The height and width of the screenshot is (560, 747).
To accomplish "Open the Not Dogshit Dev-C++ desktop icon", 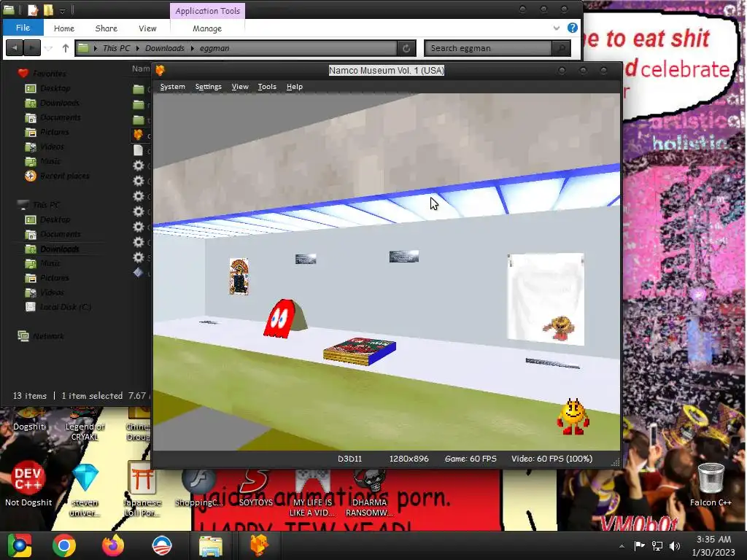I will pos(28,483).
